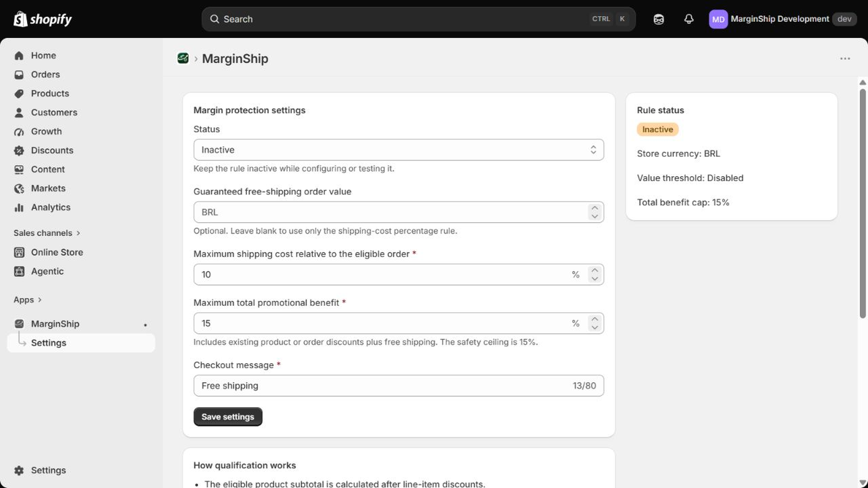Decrease the maximum shipping cost percentage
Viewport: 868px width, 488px height.
(595, 279)
